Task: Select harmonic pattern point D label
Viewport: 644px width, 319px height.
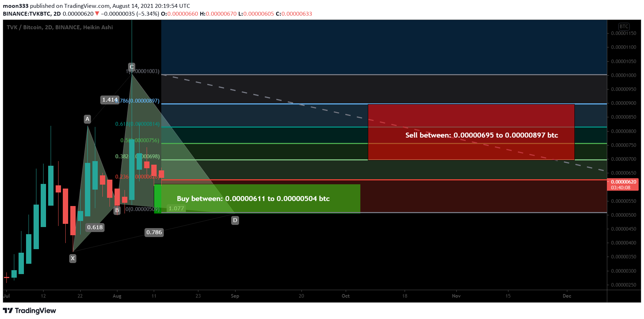Action: pos(235,220)
